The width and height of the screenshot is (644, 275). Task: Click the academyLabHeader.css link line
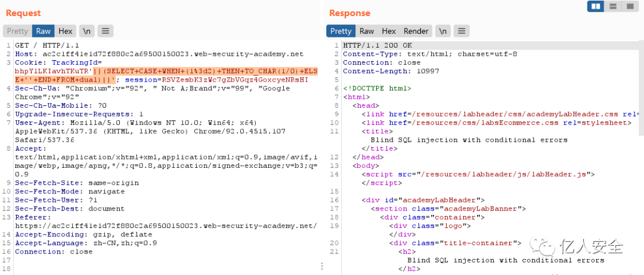500,114
